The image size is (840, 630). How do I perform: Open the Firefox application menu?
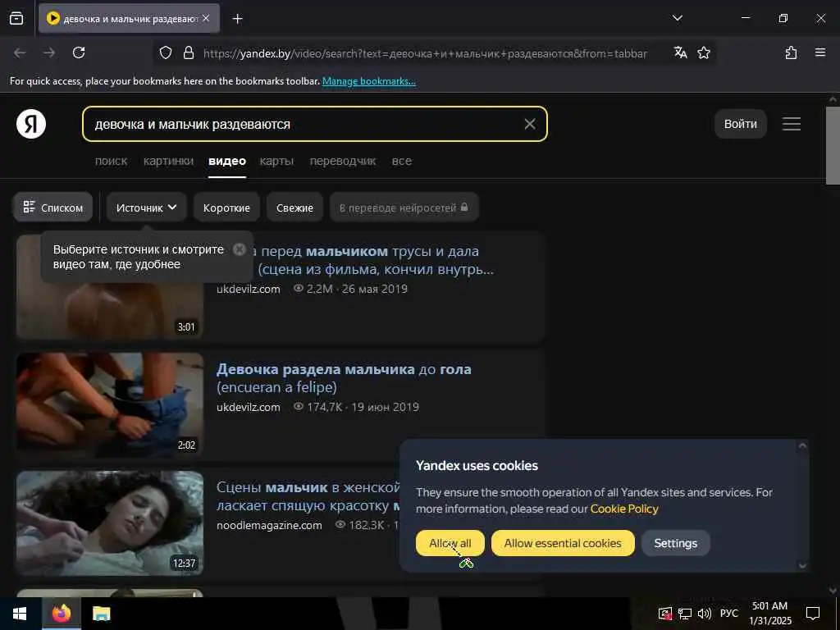[x=819, y=52]
